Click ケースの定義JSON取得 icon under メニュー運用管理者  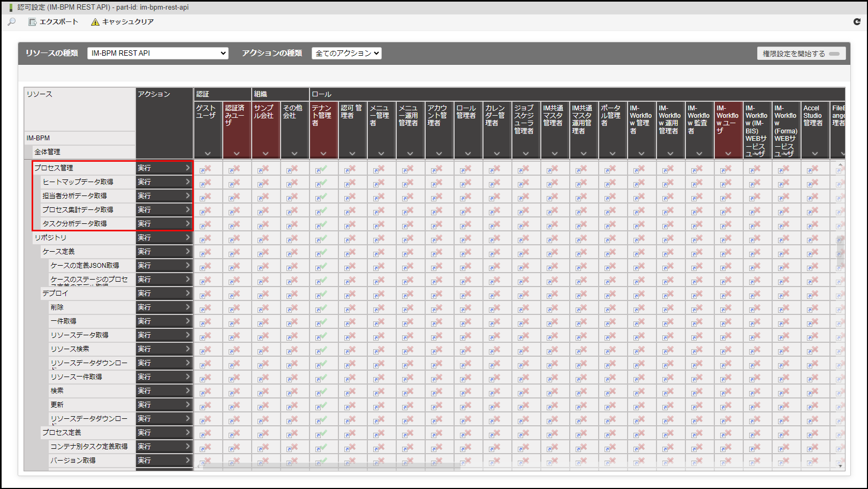coord(408,266)
